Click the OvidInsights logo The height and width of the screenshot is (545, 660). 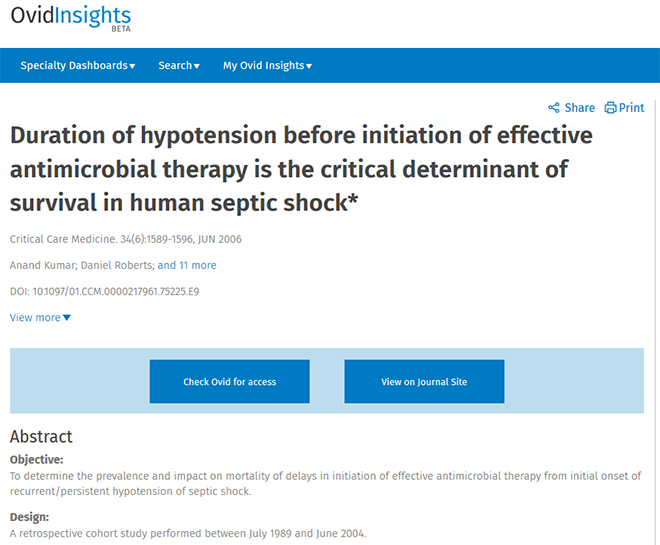(71, 18)
